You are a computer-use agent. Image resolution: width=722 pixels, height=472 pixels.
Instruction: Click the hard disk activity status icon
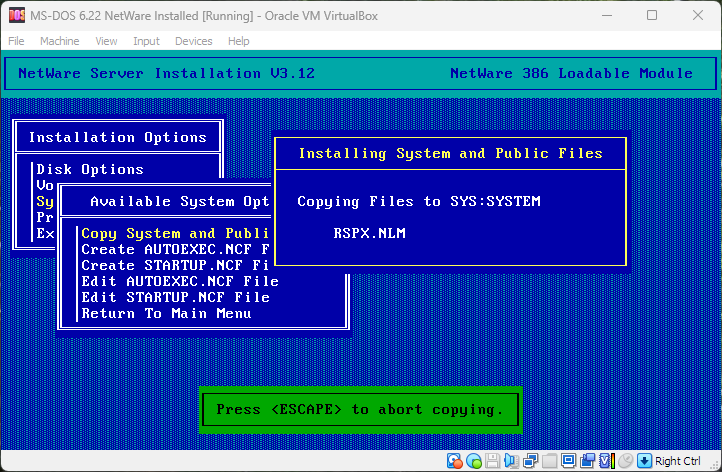(x=455, y=461)
